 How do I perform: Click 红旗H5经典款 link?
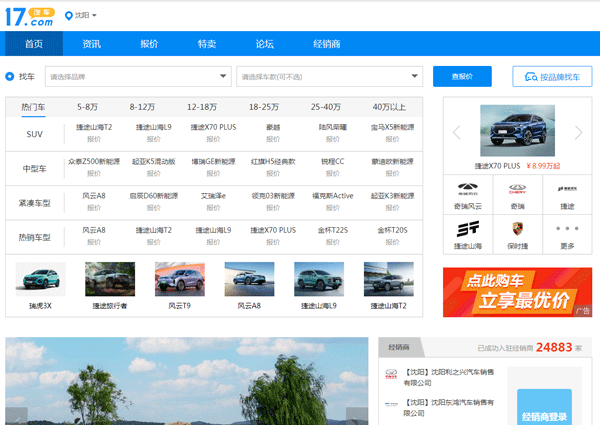273,161
